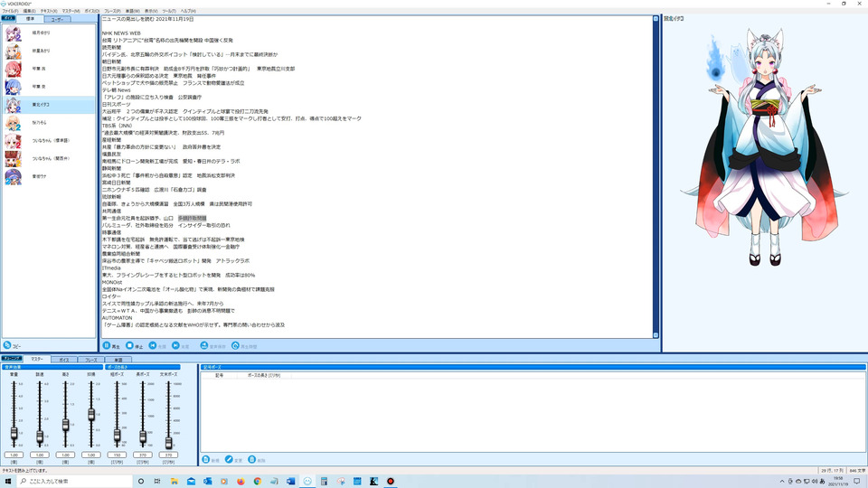
Task: Open Firefox from the taskbar
Action: click(x=241, y=482)
